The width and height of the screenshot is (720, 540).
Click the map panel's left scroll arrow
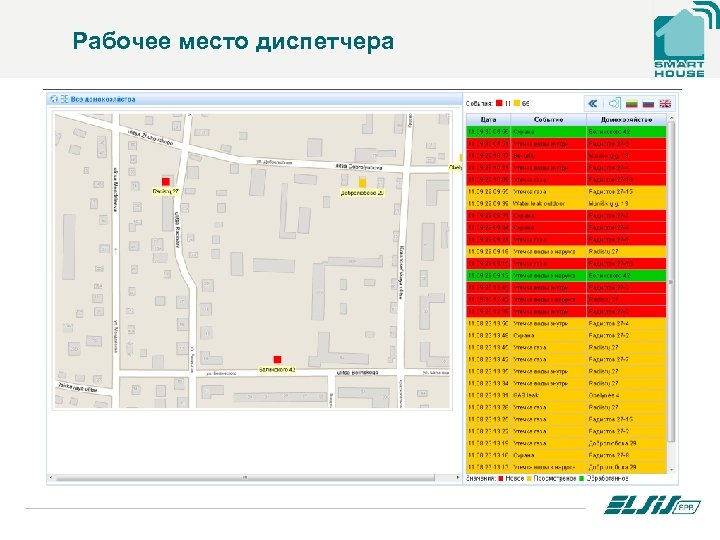51,478
